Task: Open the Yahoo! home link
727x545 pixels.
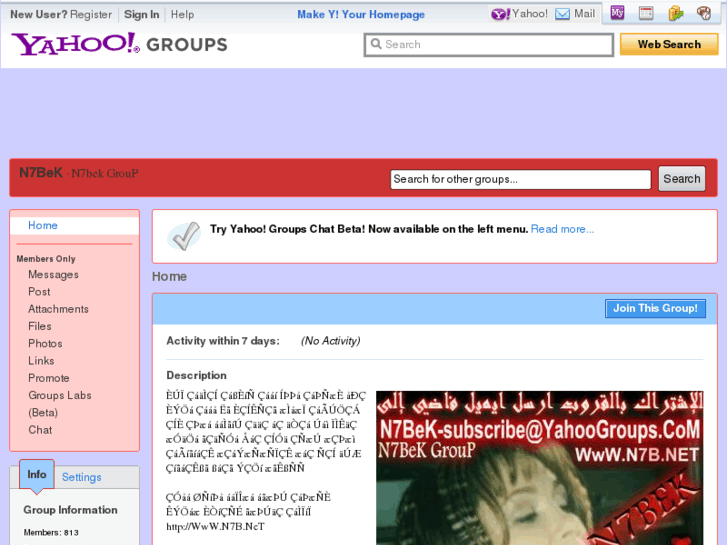Action: (x=530, y=14)
